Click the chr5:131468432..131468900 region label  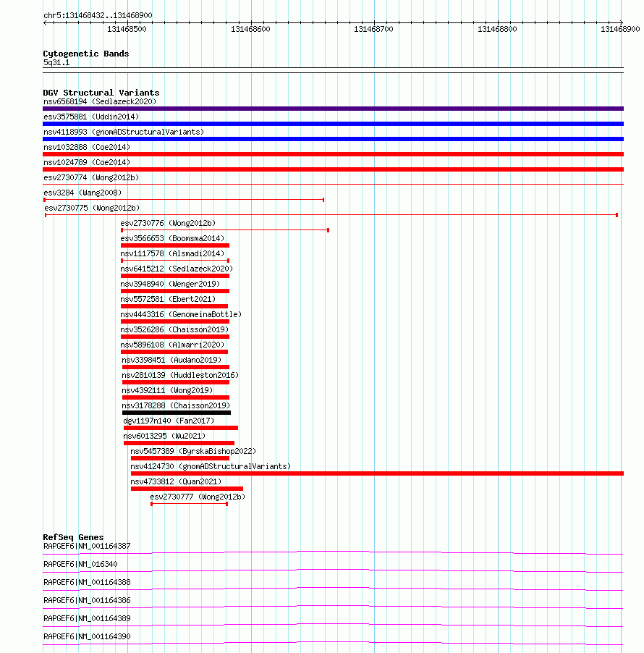coord(98,15)
